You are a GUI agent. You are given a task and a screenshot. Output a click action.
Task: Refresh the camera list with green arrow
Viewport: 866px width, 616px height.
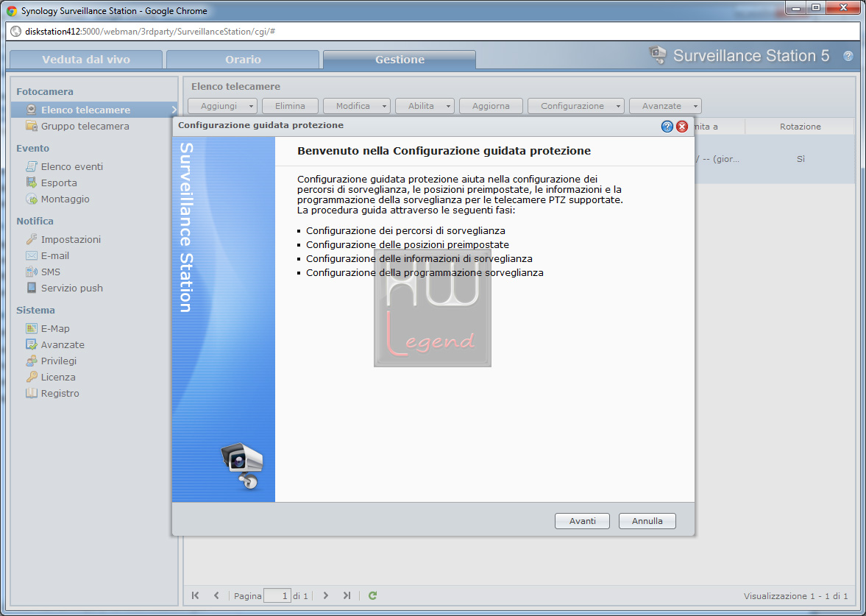pyautogui.click(x=373, y=595)
